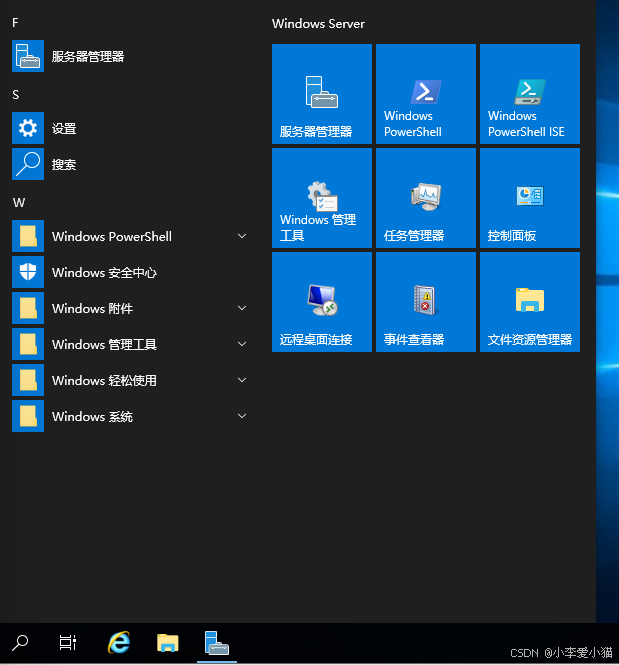Click the 服务器管理器 icon in the app list

pos(28,56)
